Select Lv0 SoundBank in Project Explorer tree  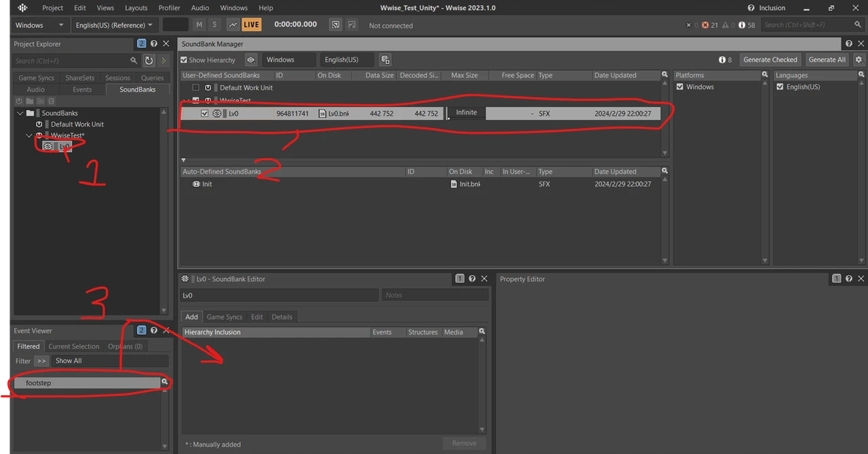(58, 146)
